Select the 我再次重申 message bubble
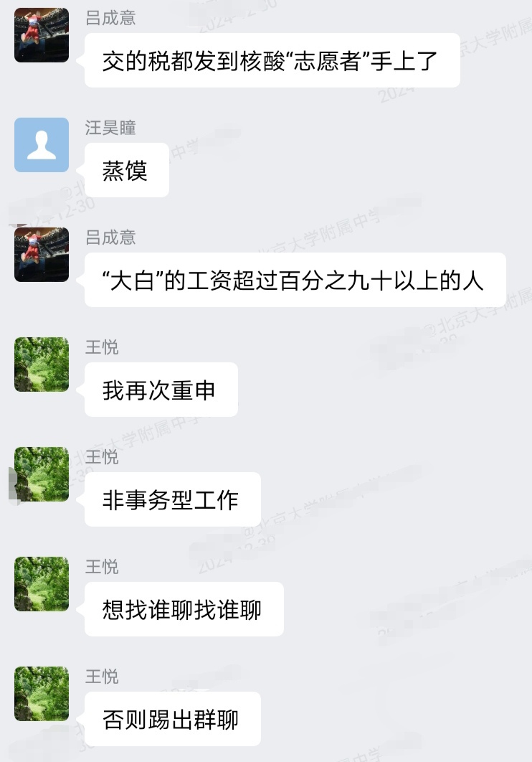This screenshot has height=762, width=532. tap(161, 390)
